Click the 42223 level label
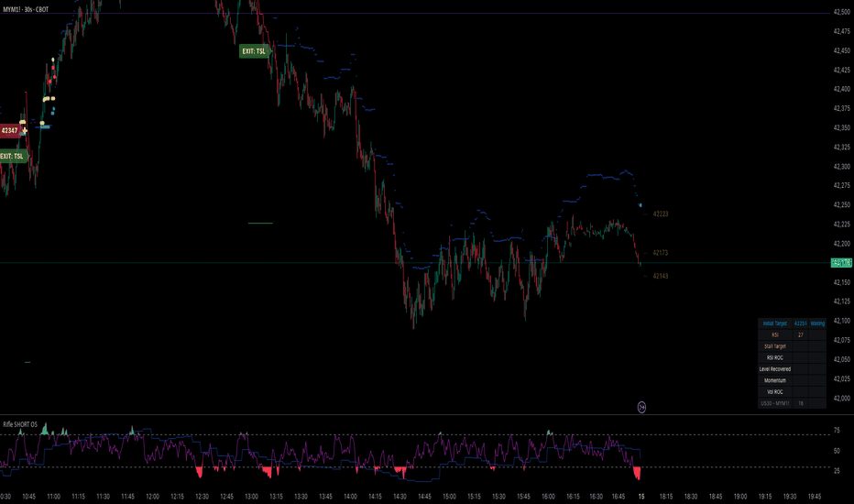This screenshot has height=504, width=854. pyautogui.click(x=660, y=214)
